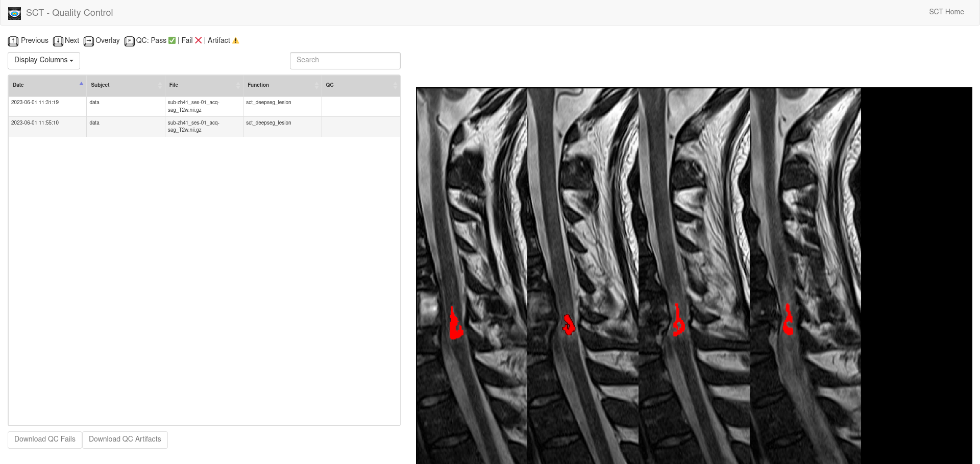Click the right-arrow key icon beside Overlay
The width and height of the screenshot is (980, 464).
tap(89, 41)
